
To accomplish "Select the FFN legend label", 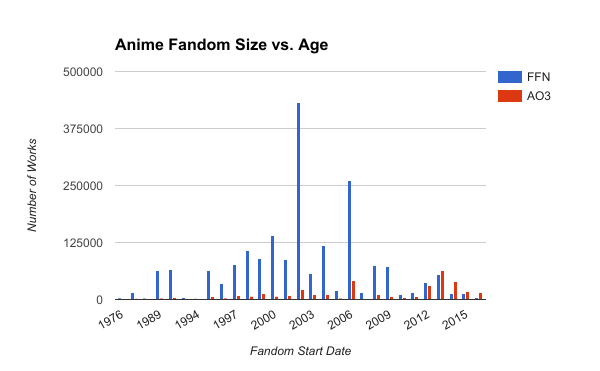I will click(x=538, y=77).
